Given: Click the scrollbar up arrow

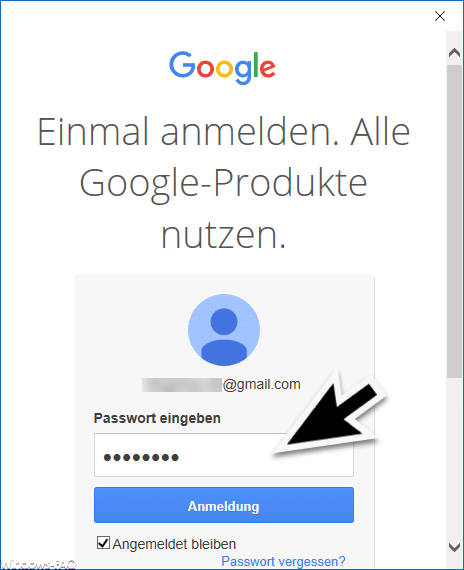Looking at the screenshot, I should pos(454,53).
